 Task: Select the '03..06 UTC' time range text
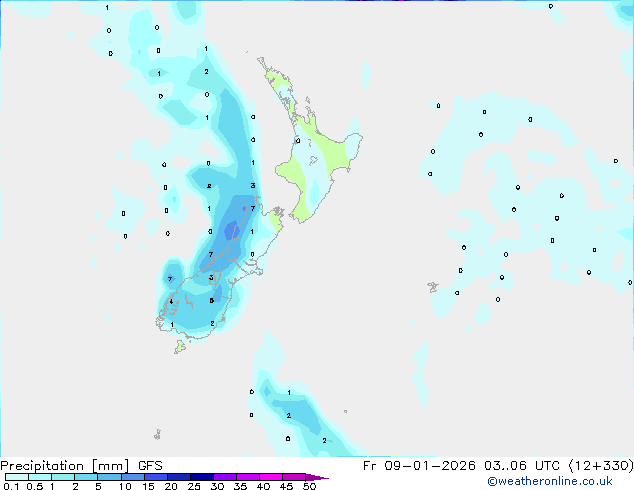point(522,466)
